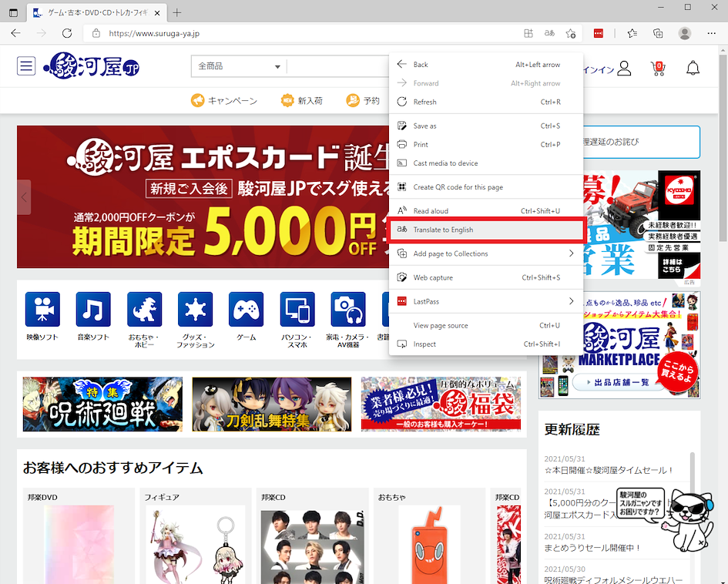Open the hamburger site menu

(x=26, y=66)
